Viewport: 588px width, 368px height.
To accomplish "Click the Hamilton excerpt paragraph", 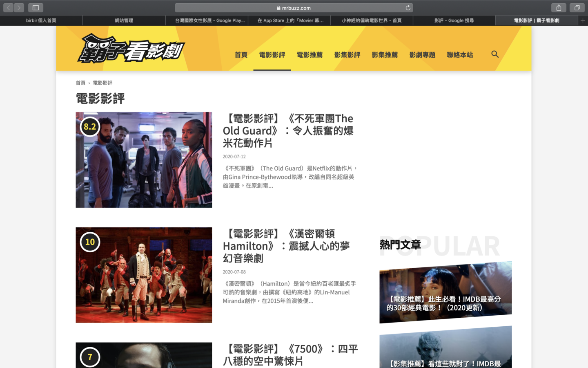I will coord(289,292).
